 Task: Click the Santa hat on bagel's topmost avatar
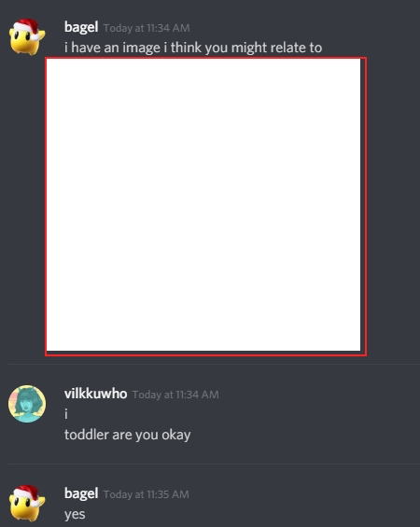[x=28, y=28]
